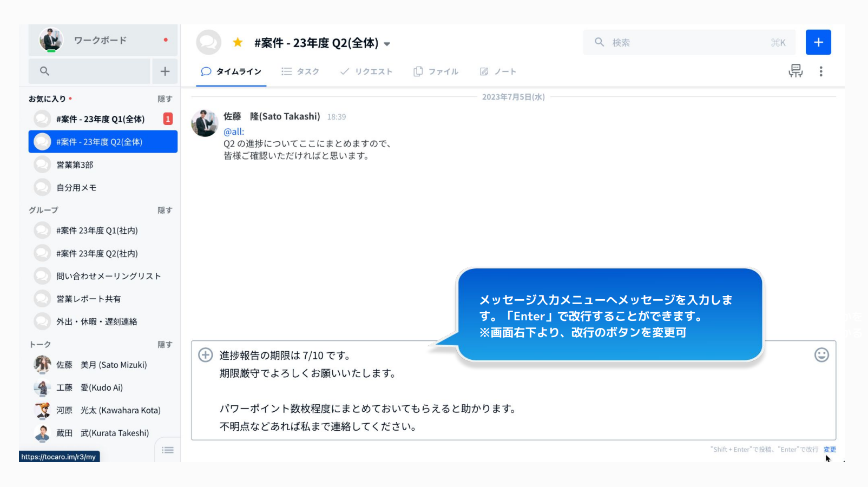Click the attachment plus icon in message box
Viewport: 868px width, 487px height.
tap(206, 355)
